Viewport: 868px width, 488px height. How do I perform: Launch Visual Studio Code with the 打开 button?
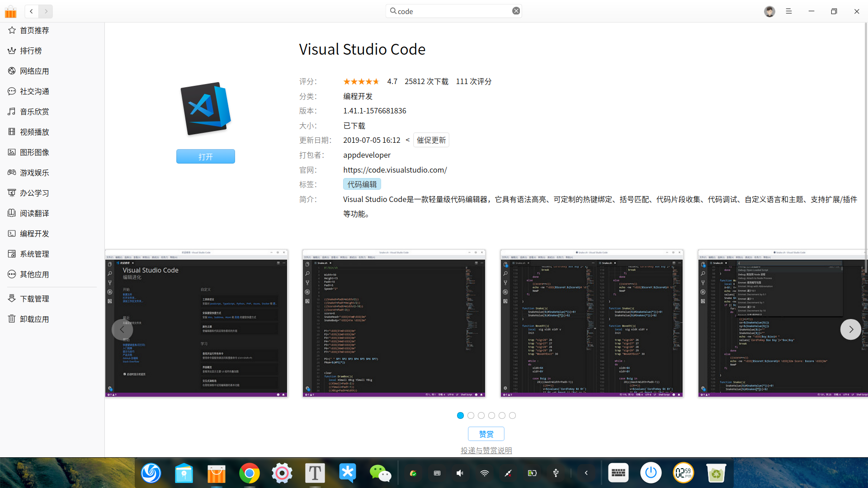click(205, 156)
